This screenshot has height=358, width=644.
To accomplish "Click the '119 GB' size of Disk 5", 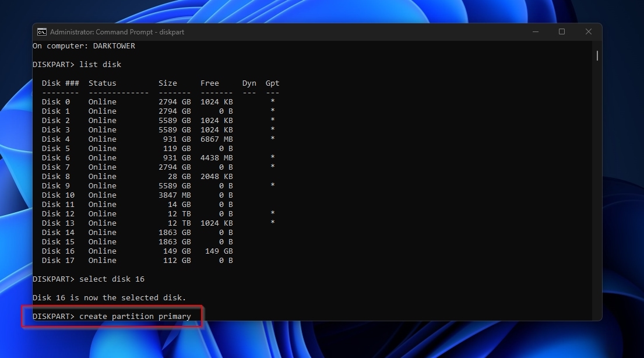I will [177, 148].
